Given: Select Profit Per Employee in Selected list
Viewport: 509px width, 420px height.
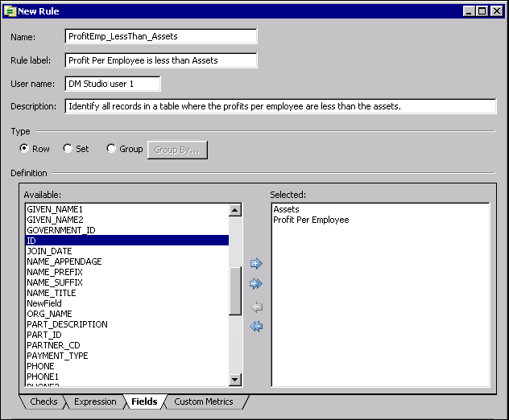Looking at the screenshot, I should [x=311, y=220].
